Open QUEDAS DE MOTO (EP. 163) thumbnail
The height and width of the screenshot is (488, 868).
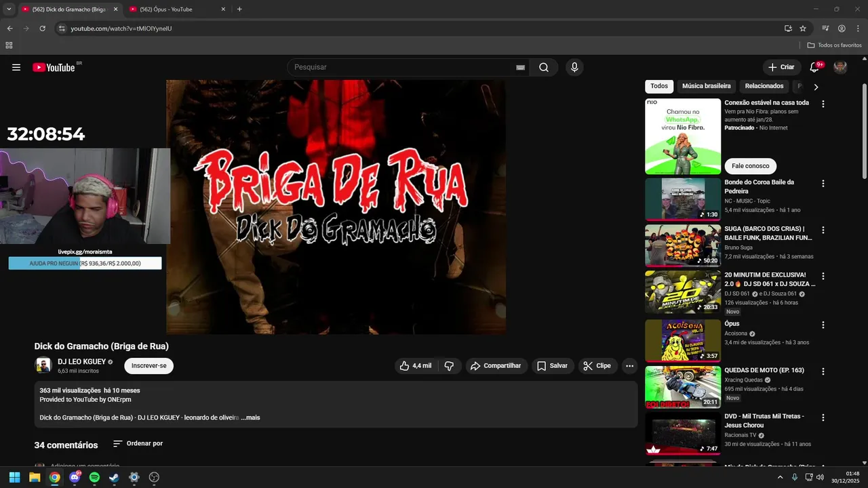(683, 387)
